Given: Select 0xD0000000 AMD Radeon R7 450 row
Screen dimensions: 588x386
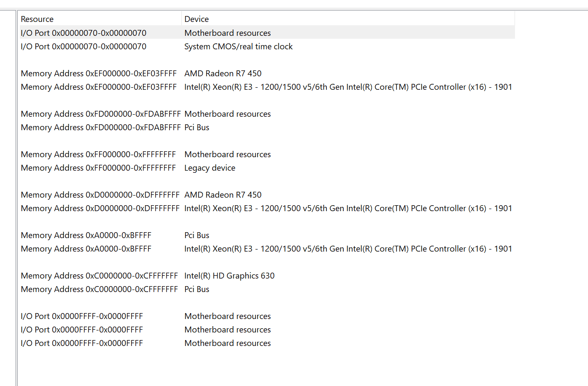Looking at the screenshot, I should 100,195.
